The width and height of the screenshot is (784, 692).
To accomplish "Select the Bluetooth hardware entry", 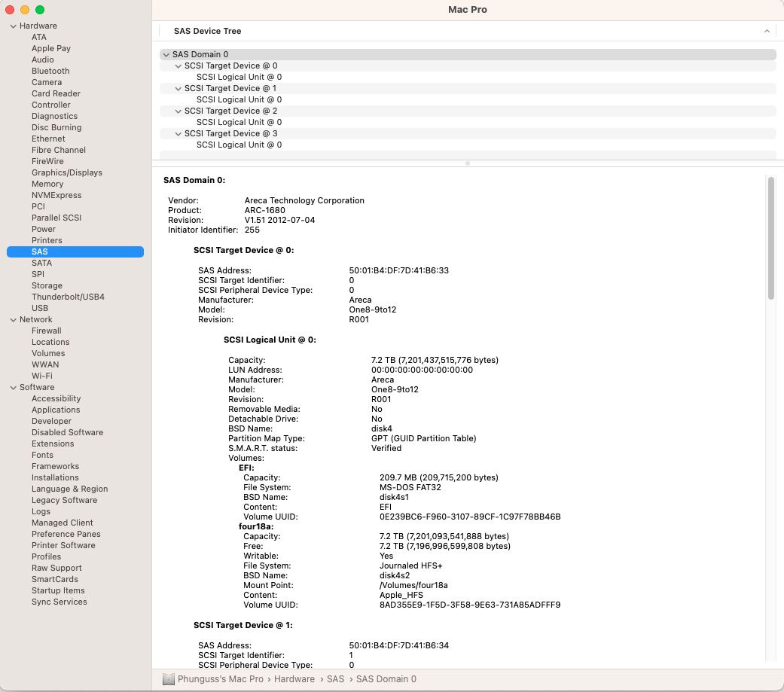I will 50,71.
